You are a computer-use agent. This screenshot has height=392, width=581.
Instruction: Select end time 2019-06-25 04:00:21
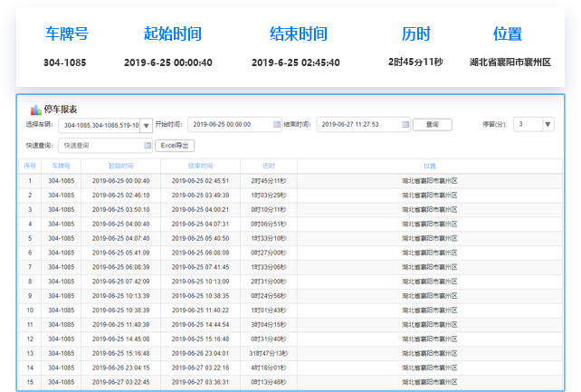(201, 210)
